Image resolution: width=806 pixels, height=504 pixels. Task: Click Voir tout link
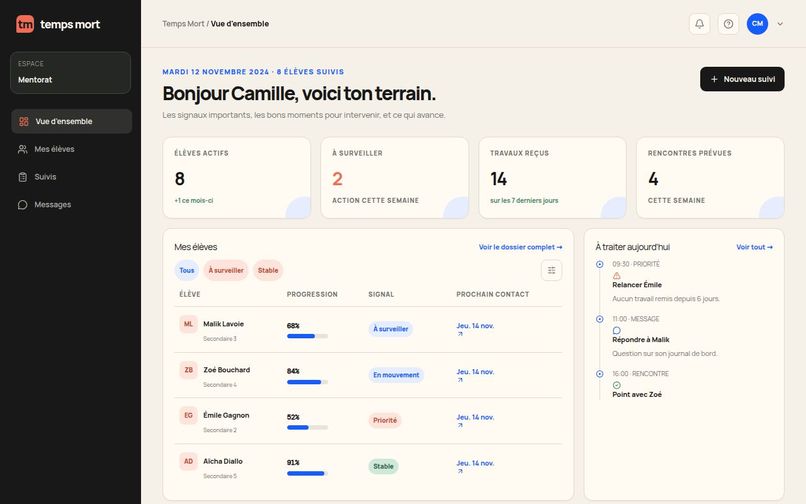pyautogui.click(x=754, y=247)
